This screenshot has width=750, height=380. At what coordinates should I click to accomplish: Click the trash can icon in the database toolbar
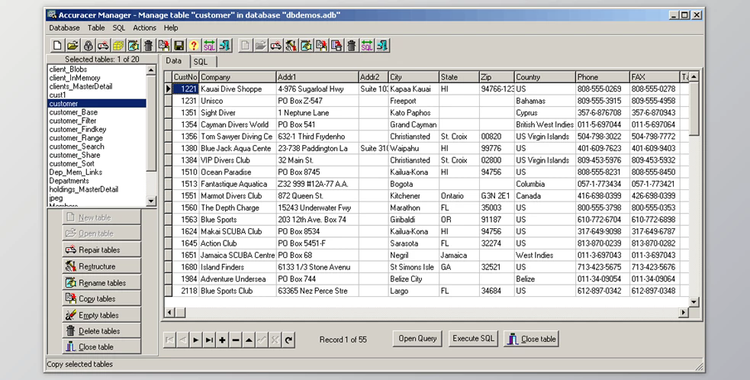click(148, 45)
